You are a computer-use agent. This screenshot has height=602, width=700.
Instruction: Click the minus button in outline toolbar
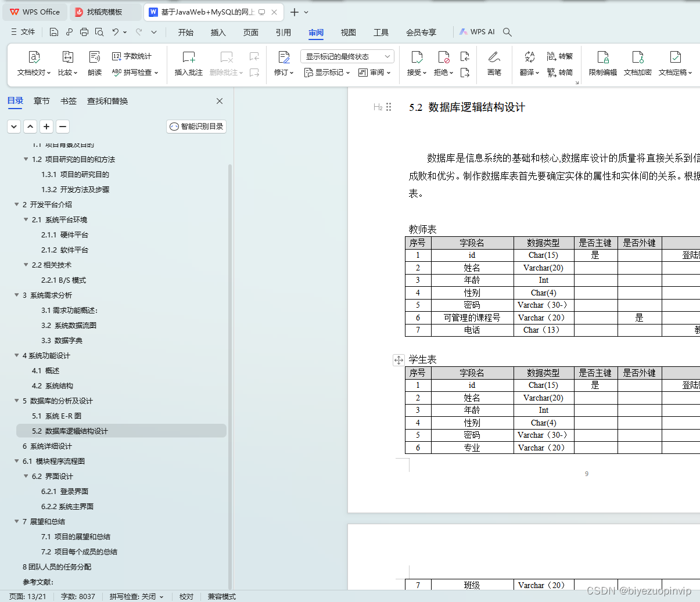[63, 126]
